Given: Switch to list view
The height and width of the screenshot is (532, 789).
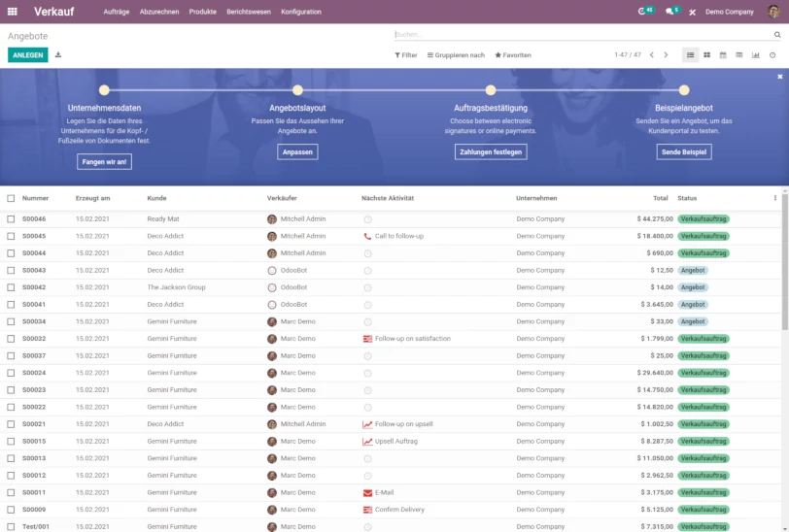Looking at the screenshot, I should pos(690,54).
